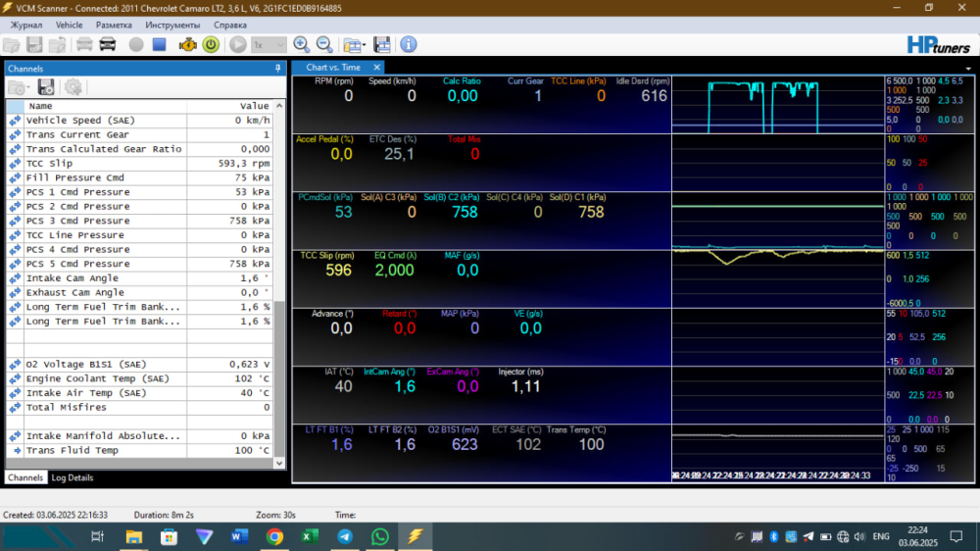Click the blue stop scanning square
This screenshot has height=551, width=980.
pyautogui.click(x=159, y=45)
